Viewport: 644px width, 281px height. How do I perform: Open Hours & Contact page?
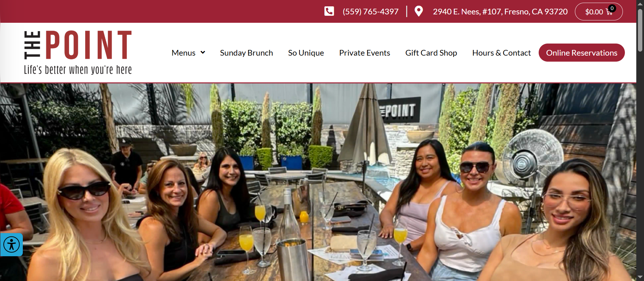pos(501,53)
